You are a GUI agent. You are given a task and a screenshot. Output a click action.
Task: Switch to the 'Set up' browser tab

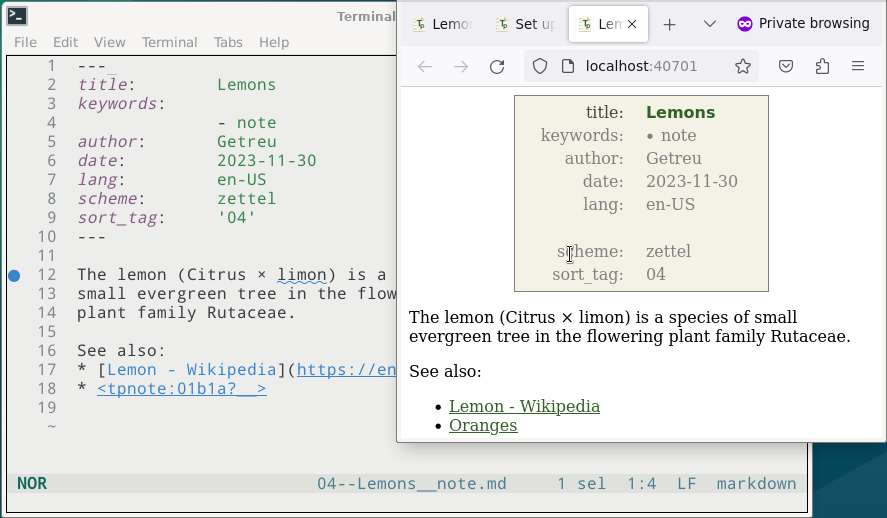click(x=525, y=24)
